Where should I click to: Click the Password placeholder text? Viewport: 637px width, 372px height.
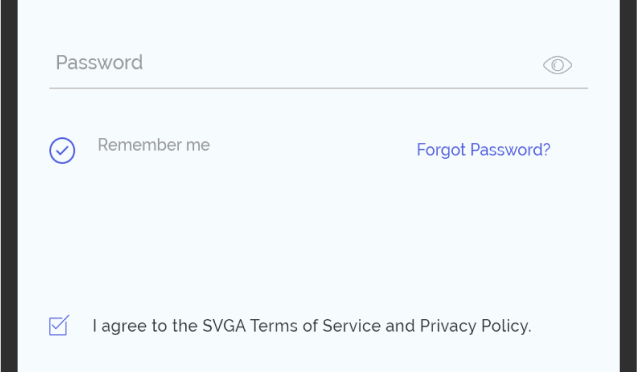coord(99,63)
